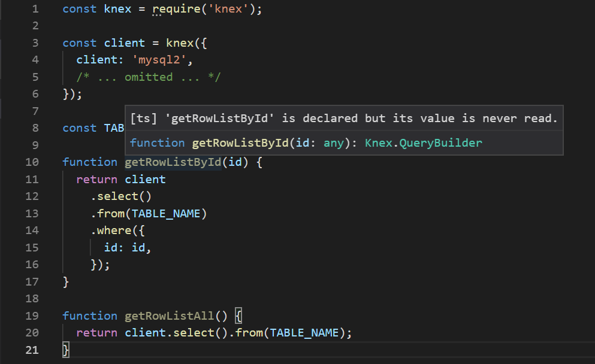The width and height of the screenshot is (595, 364).
Task: Click the 'knex' string literal
Action: click(x=228, y=9)
